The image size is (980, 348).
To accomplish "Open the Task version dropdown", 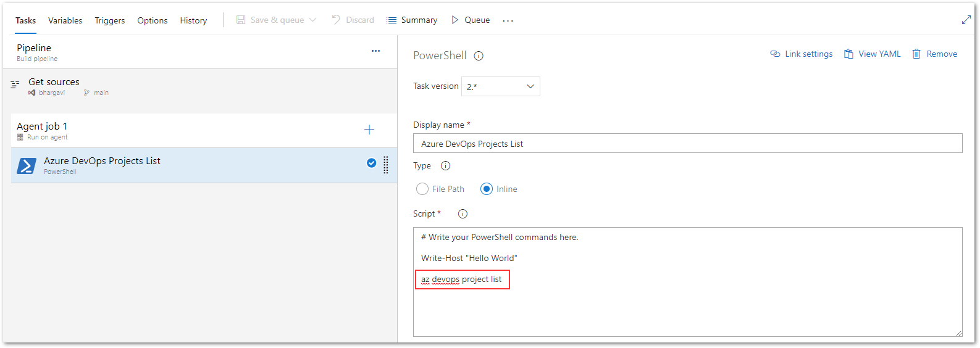I will (500, 86).
